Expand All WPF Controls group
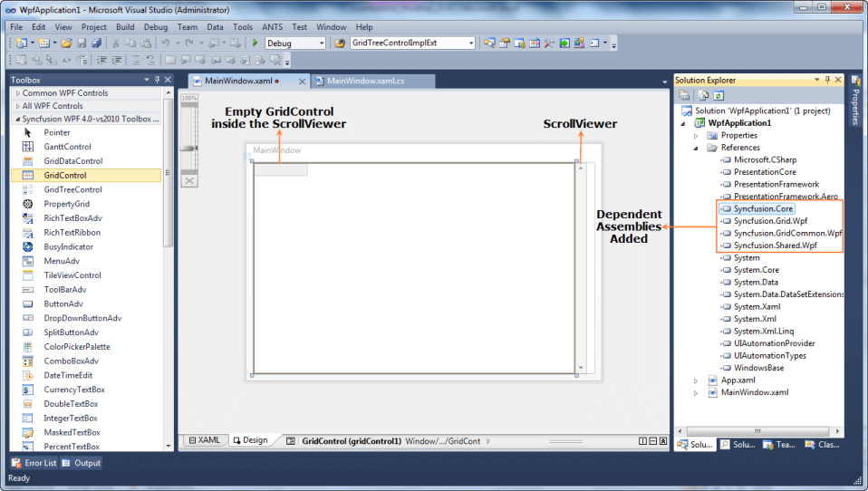This screenshot has height=491, width=868. 18,106
